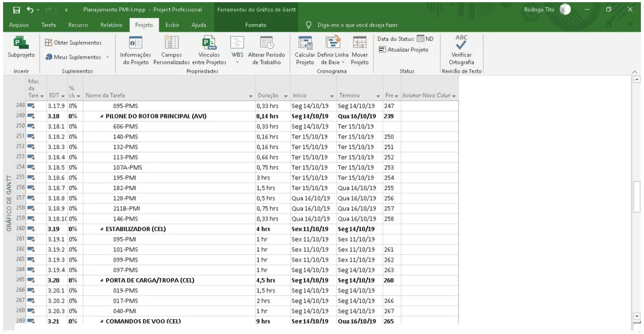
Task: Open the Duração column filter dropdown
Action: (286, 96)
